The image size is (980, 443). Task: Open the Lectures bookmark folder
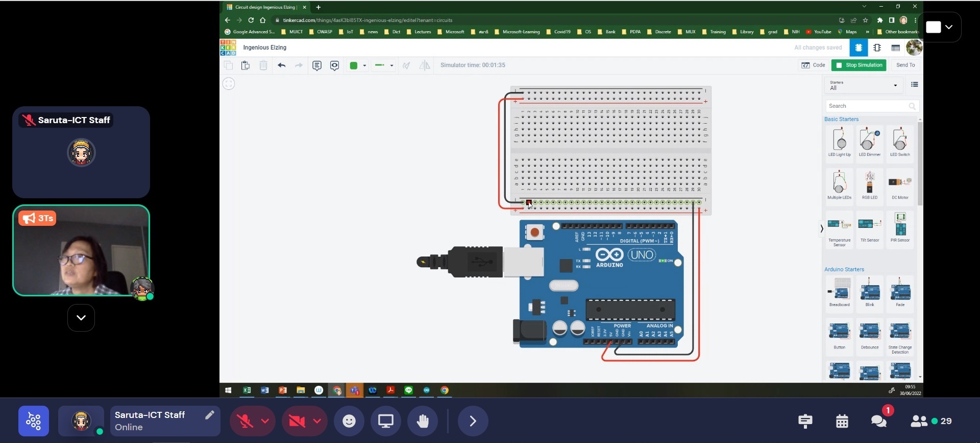(x=419, y=32)
